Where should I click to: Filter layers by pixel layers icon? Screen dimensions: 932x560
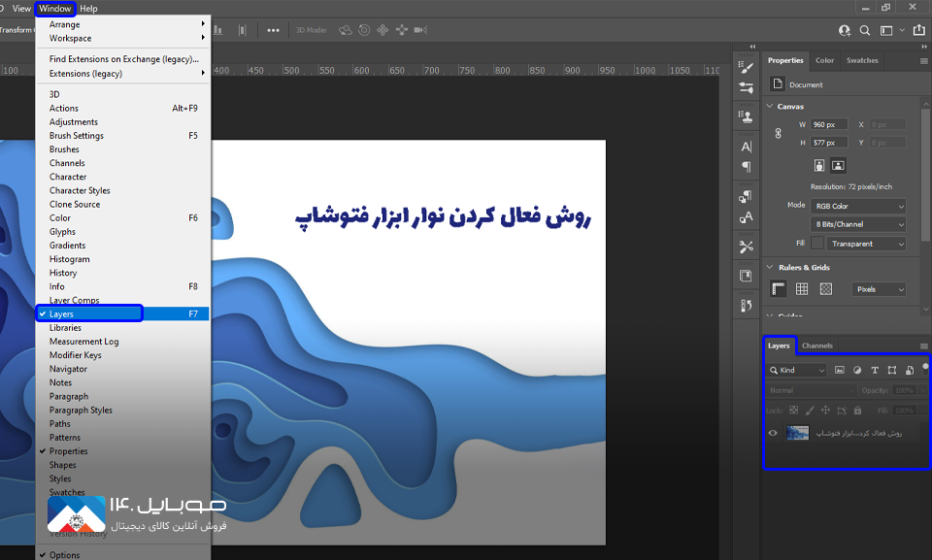pos(839,370)
